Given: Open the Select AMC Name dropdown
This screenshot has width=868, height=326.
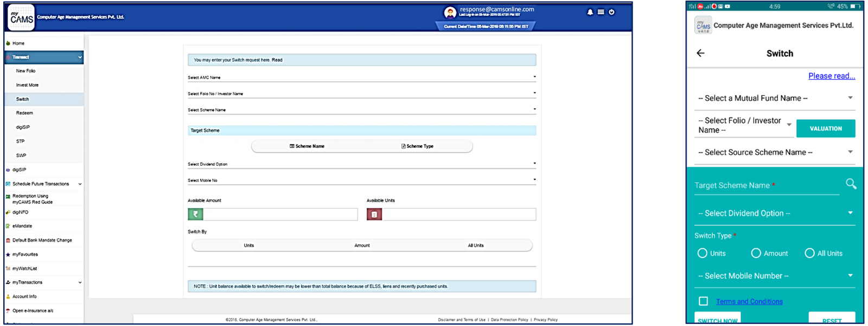Looking at the screenshot, I should (x=361, y=77).
